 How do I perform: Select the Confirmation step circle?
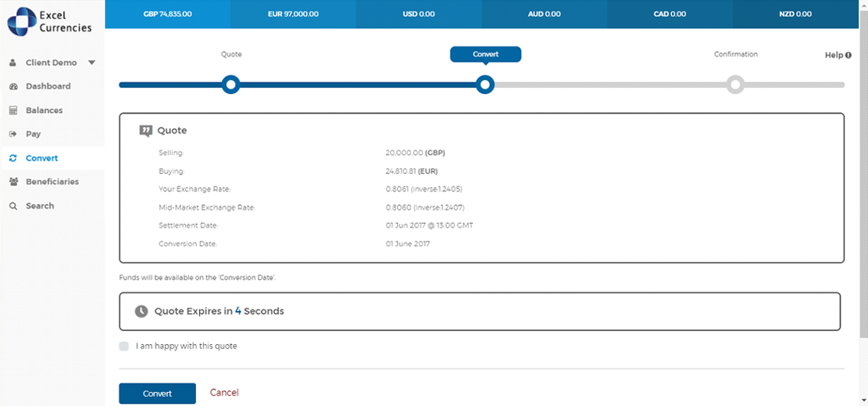point(735,85)
